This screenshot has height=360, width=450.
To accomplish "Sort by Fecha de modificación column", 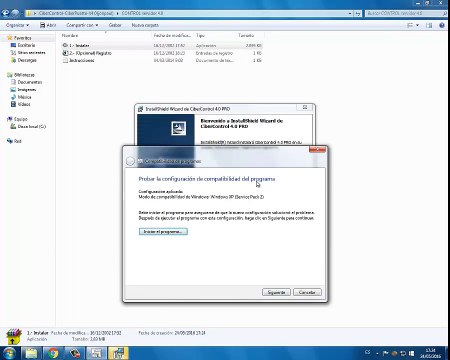I will click(x=173, y=35).
